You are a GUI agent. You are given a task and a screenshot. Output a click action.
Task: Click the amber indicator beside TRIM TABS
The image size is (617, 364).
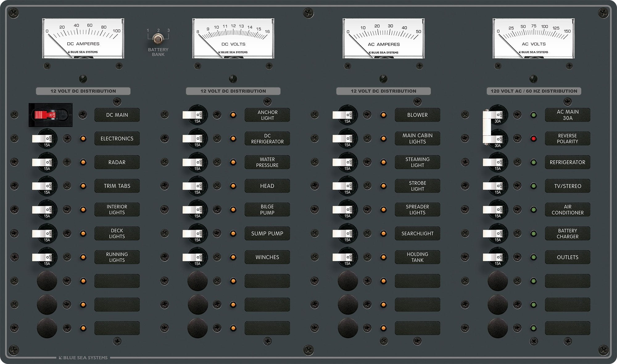click(83, 186)
